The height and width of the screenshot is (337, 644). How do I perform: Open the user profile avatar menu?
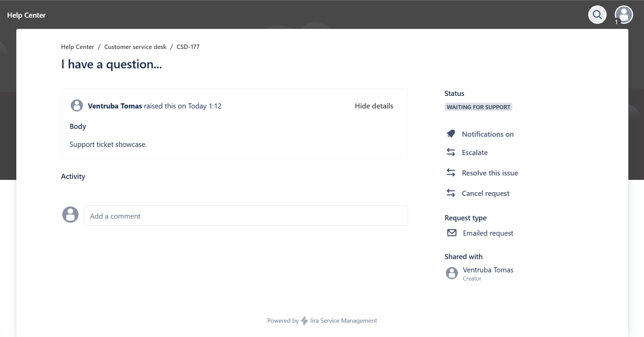tap(624, 15)
